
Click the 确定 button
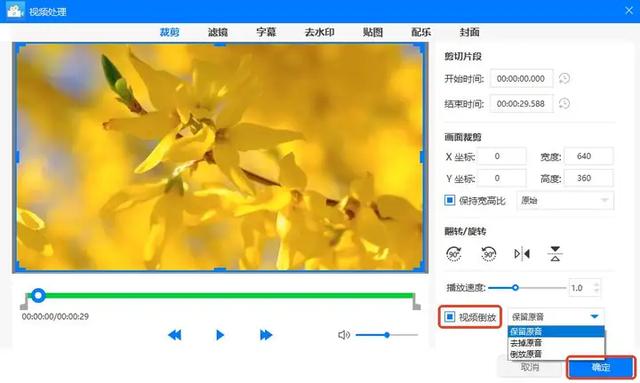pos(601,367)
